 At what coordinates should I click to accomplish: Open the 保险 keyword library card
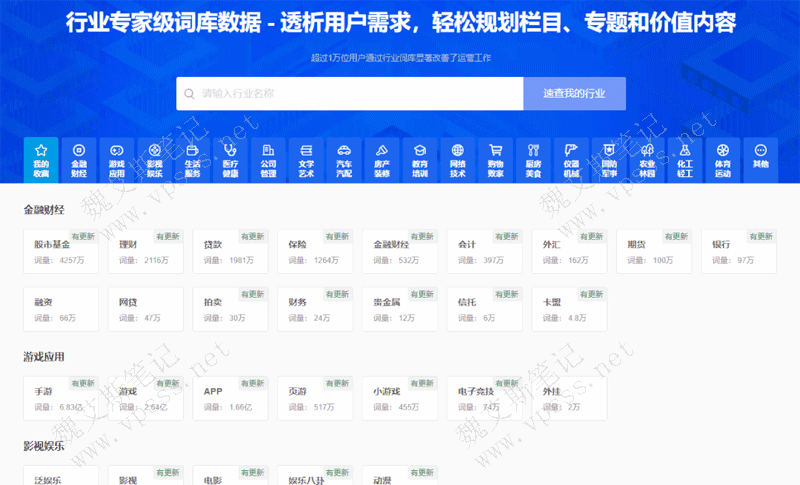315,252
